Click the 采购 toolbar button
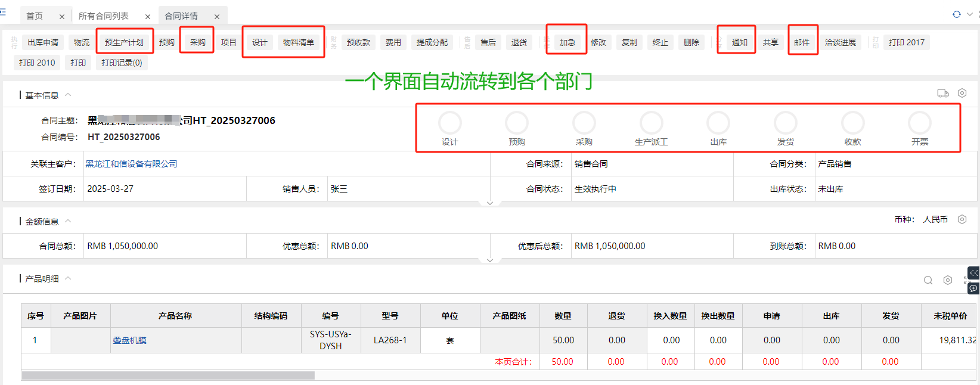 (198, 42)
